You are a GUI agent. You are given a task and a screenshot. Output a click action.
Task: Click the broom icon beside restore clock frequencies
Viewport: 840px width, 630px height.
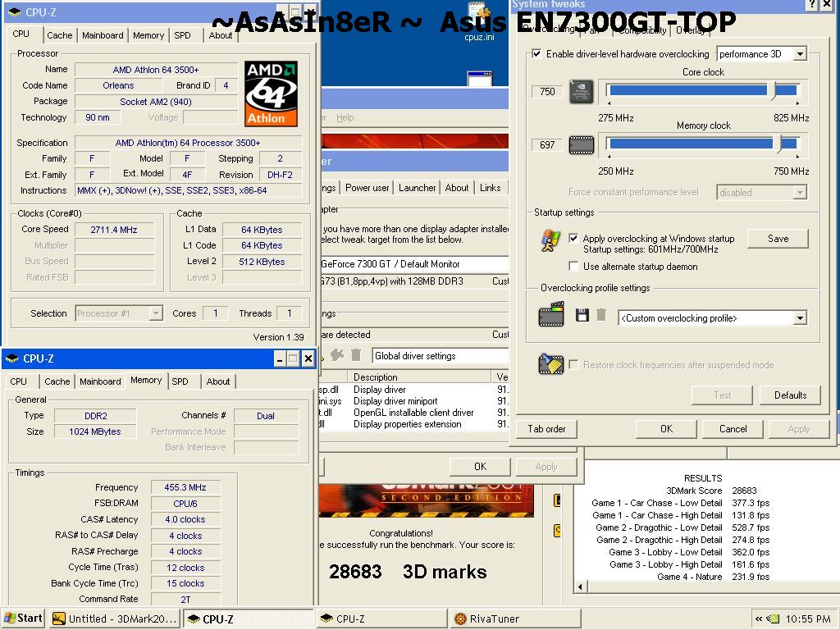coord(551,364)
